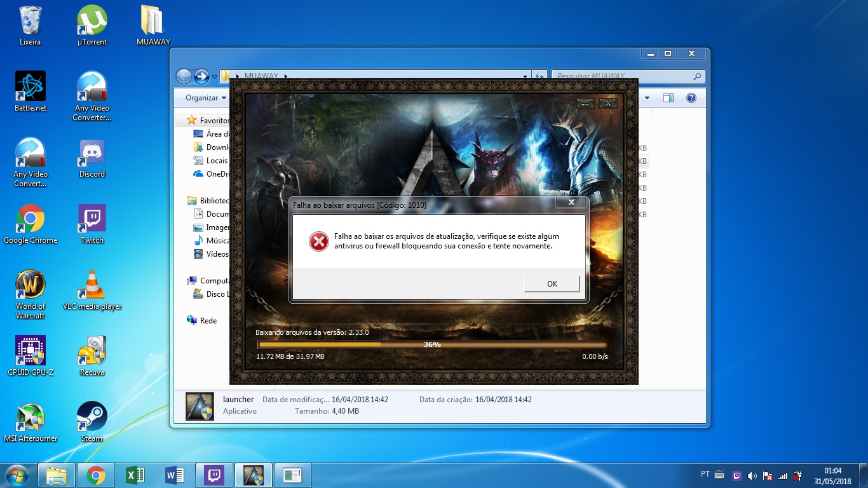Minimize the game launcher window
The image size is (868, 488).
(x=585, y=103)
